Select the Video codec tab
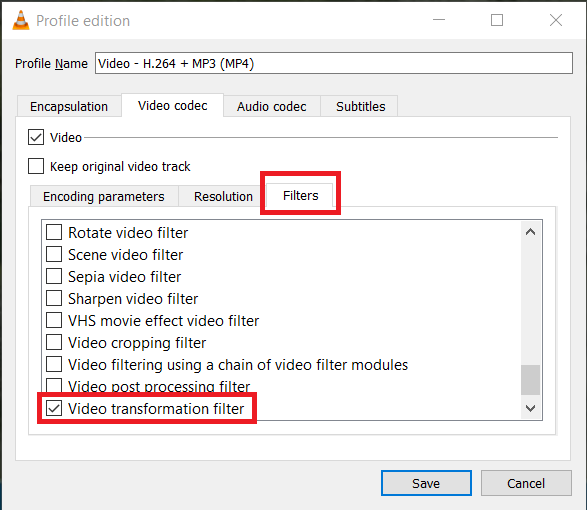587x510 pixels. coord(173,106)
